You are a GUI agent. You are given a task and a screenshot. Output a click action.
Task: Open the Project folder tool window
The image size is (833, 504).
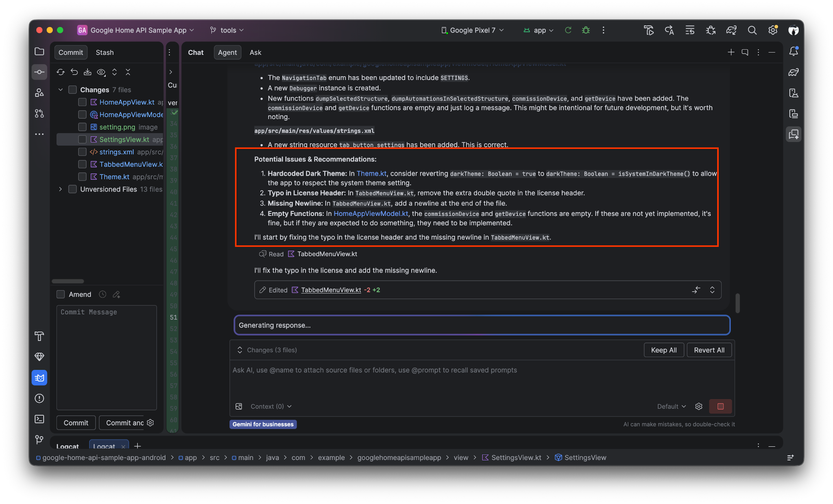[x=39, y=52]
